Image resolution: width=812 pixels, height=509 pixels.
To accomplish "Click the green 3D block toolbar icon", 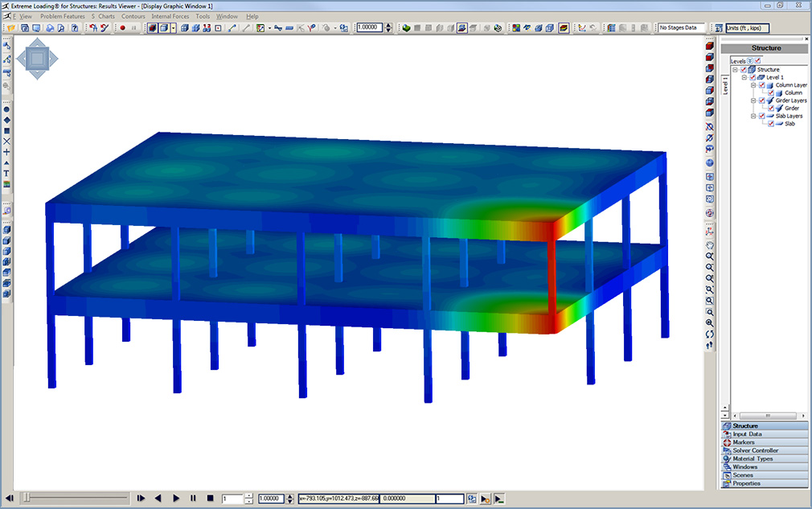I will pos(406,27).
